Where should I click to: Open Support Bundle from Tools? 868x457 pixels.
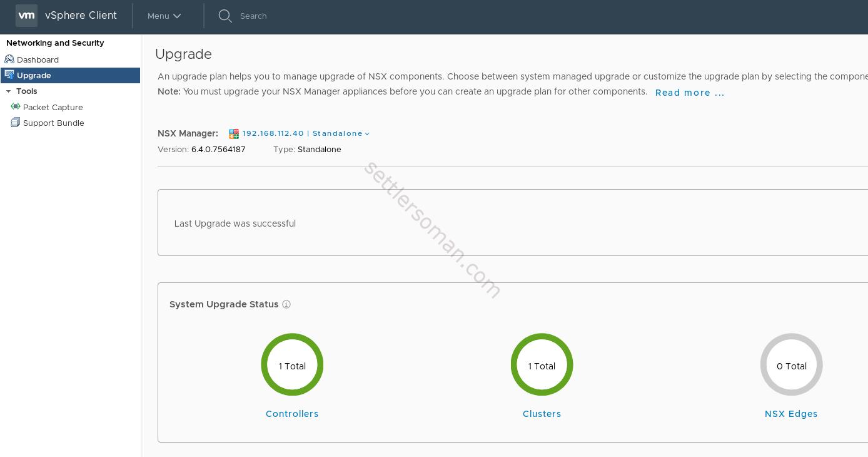53,123
